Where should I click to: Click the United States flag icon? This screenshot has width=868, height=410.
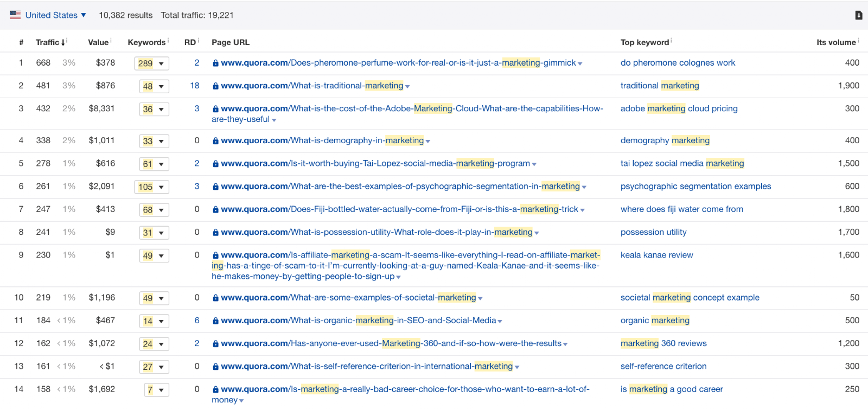(x=15, y=15)
